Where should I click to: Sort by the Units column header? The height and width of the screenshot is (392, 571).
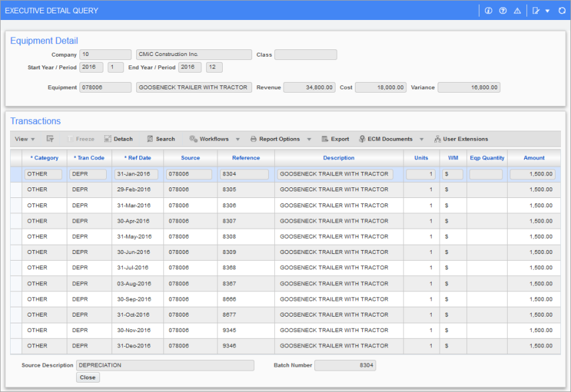tap(422, 158)
